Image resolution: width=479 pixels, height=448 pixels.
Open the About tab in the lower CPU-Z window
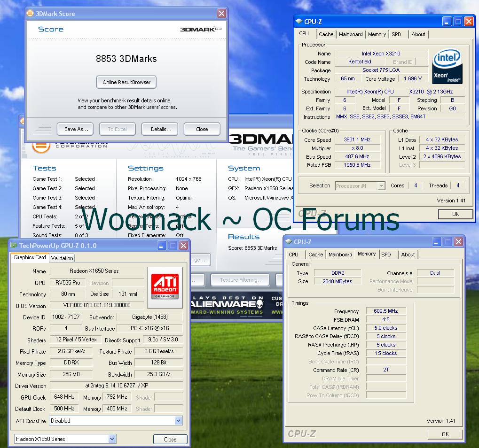(x=408, y=255)
